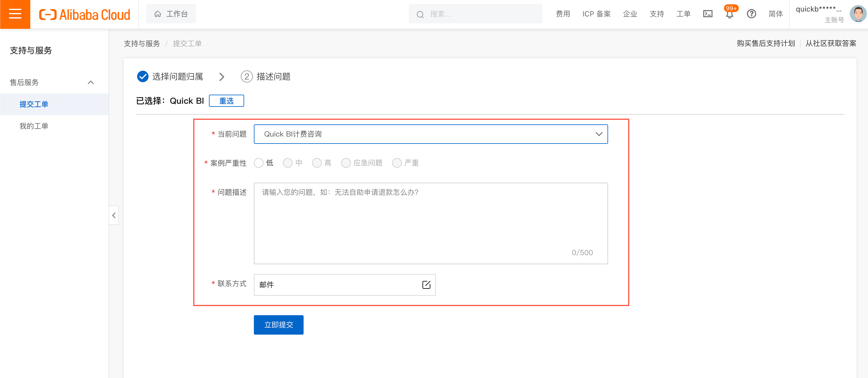Click the Alibaba Cloud logo
This screenshot has width=868, height=378.
point(85,15)
